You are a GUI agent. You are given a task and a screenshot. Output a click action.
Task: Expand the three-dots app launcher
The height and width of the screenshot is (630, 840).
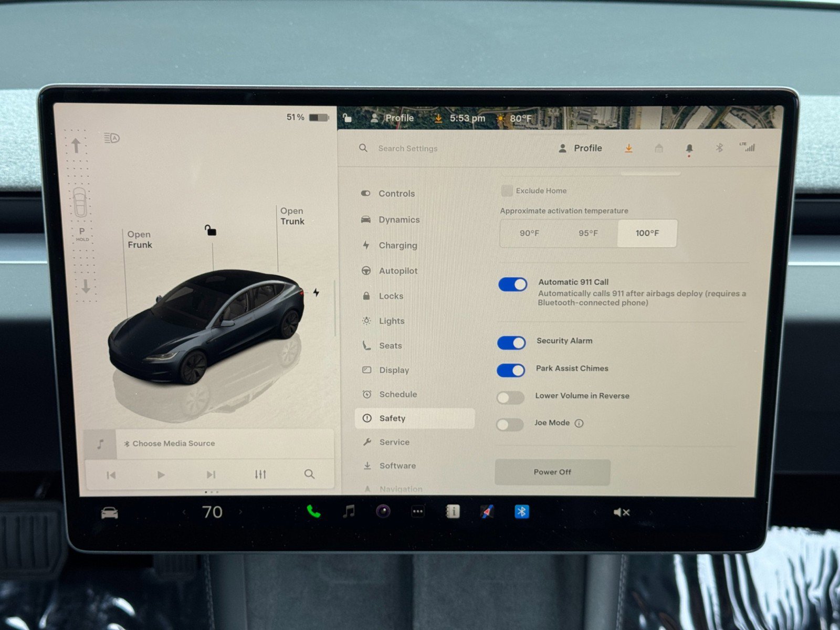(418, 511)
